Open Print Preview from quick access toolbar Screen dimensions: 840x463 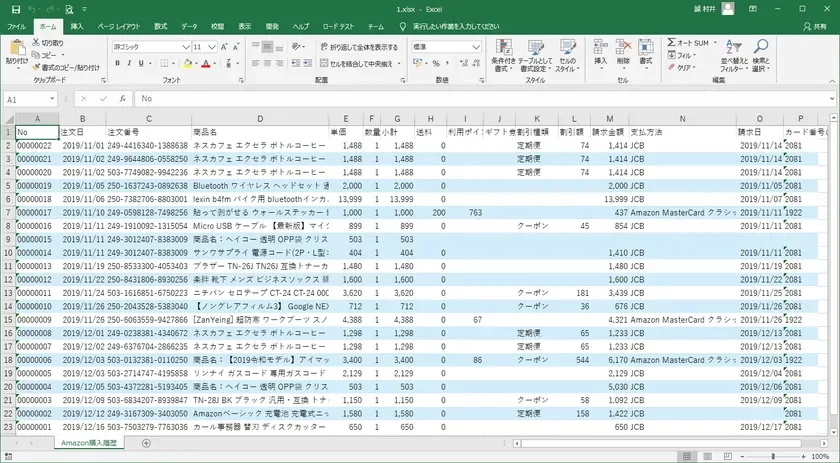pyautogui.click(x=69, y=9)
